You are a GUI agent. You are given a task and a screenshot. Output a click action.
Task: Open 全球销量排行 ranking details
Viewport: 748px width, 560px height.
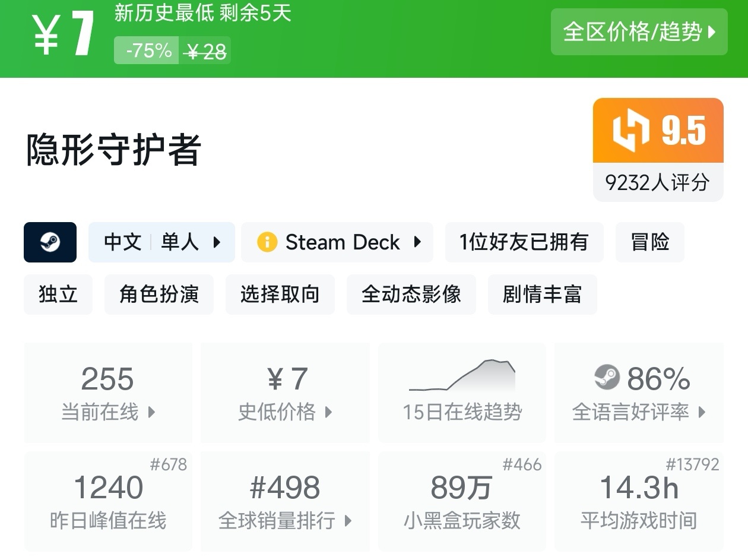(285, 501)
